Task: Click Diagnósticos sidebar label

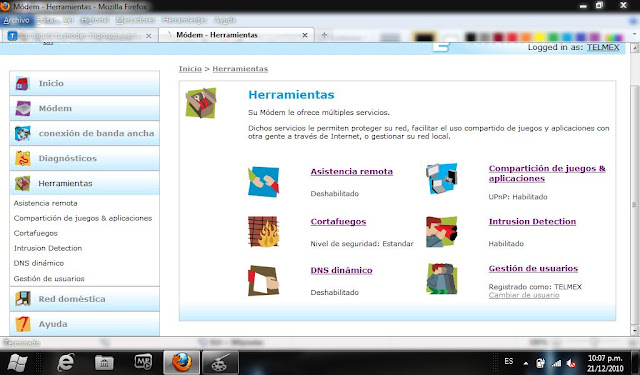Action: pos(68,158)
